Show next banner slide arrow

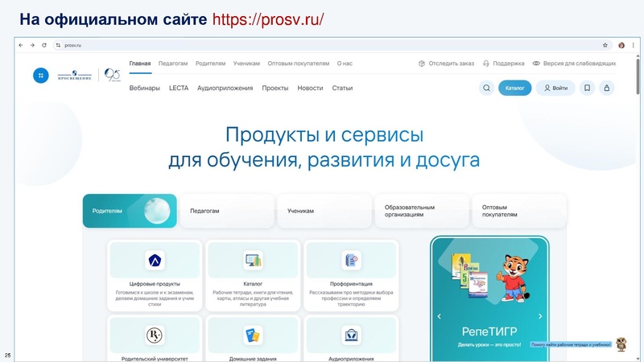[x=540, y=316]
